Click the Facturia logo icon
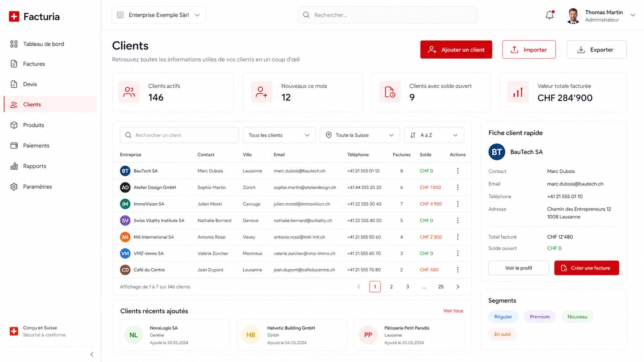The width and height of the screenshot is (644, 362). tap(14, 16)
